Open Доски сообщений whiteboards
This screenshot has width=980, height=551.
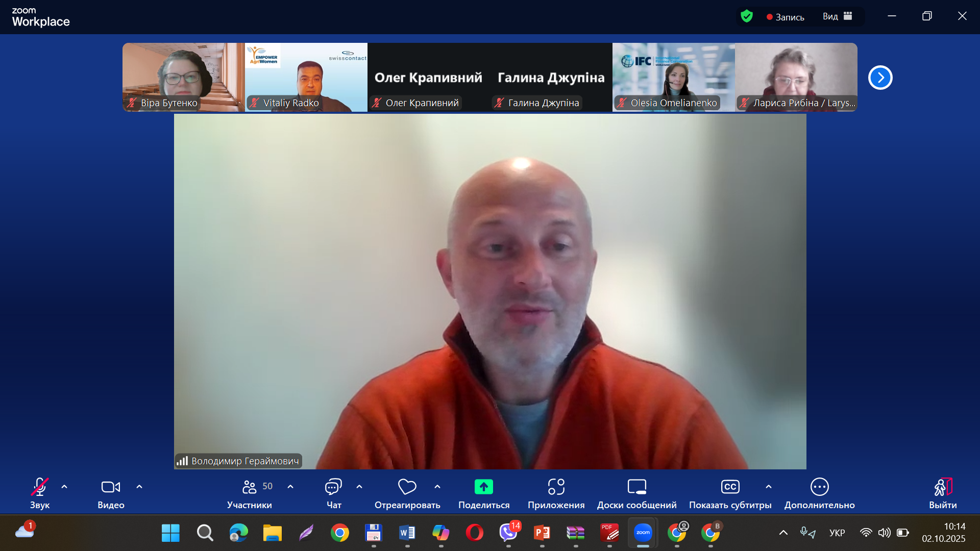(636, 487)
